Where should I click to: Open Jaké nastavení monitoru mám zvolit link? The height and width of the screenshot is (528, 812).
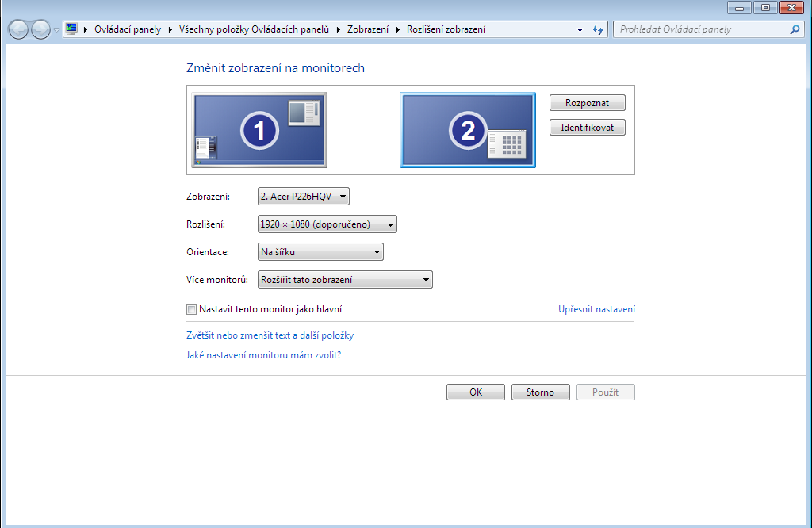[263, 355]
